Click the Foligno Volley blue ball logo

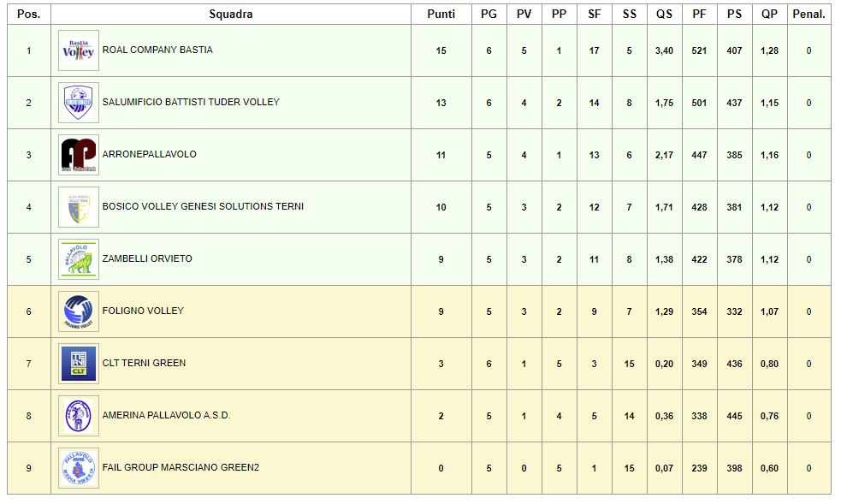[x=79, y=311]
